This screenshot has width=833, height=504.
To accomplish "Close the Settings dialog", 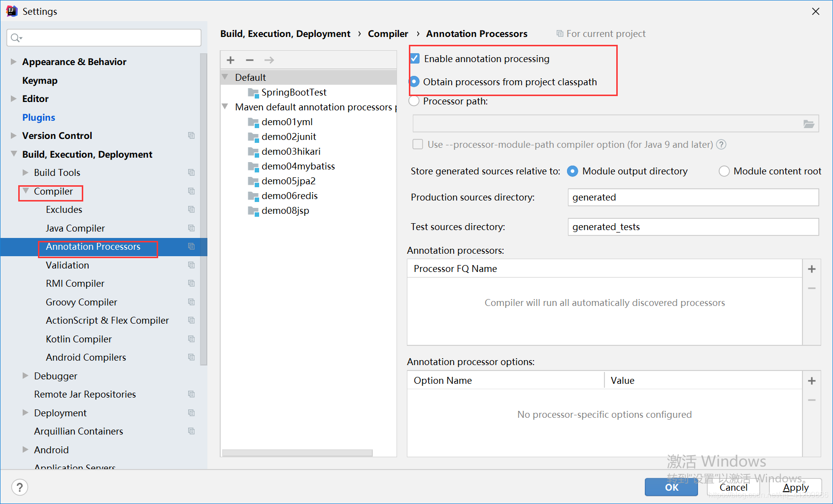I will point(816,11).
